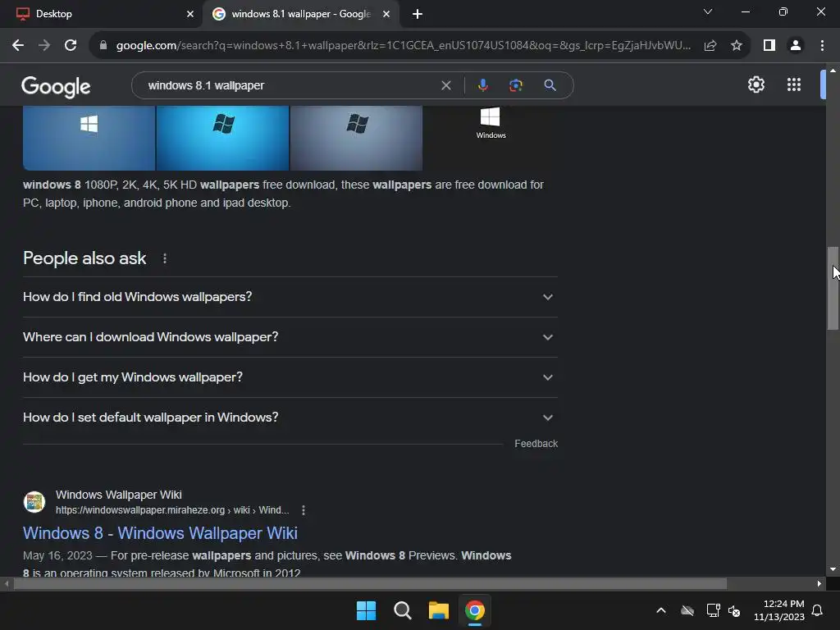Viewport: 840px width, 630px height.
Task: Open the tab search dropdown arrow
Action: point(708,11)
